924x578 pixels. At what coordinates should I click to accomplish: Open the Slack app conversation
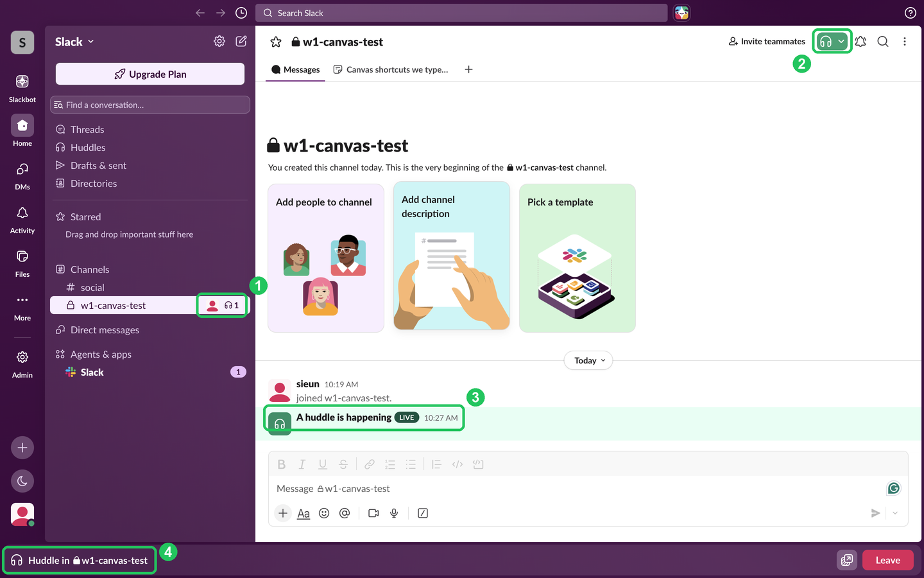tap(150, 372)
